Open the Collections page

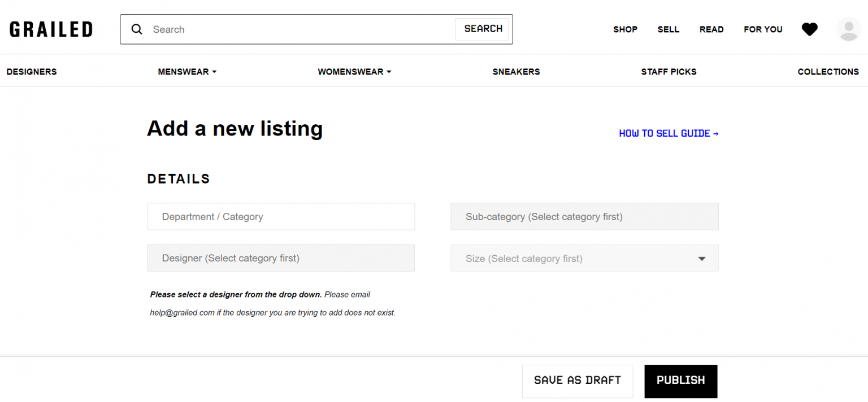tap(828, 72)
